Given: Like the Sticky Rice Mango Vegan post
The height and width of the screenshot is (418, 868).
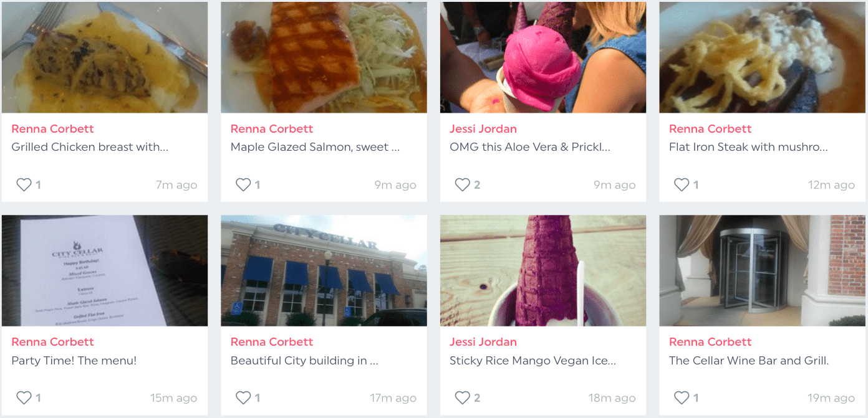Looking at the screenshot, I should tap(462, 398).
